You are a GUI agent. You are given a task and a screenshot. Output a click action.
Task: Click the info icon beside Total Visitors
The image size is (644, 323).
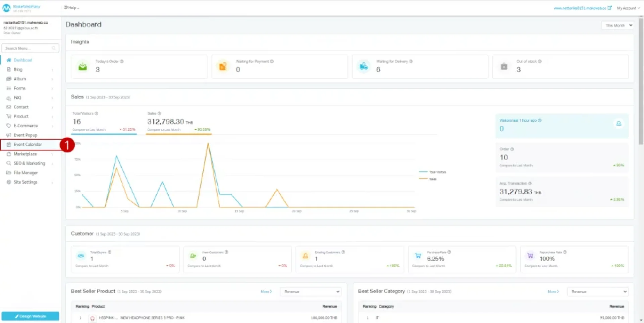tap(97, 113)
